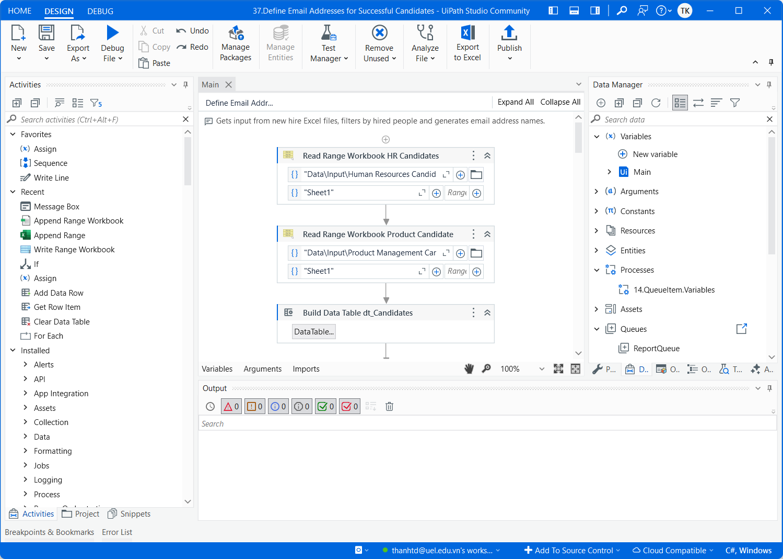Browse file for HR Candidates workbook
This screenshot has height=559, width=783.
tap(476, 174)
